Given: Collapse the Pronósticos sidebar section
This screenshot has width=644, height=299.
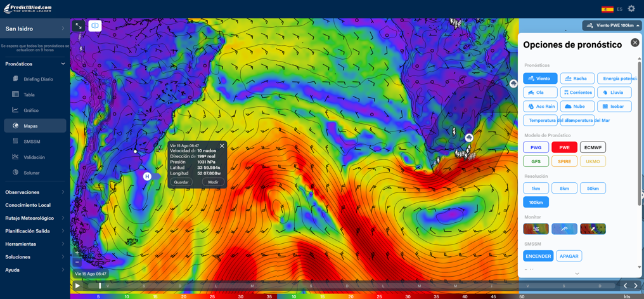Looking at the screenshot, I should click(x=63, y=64).
